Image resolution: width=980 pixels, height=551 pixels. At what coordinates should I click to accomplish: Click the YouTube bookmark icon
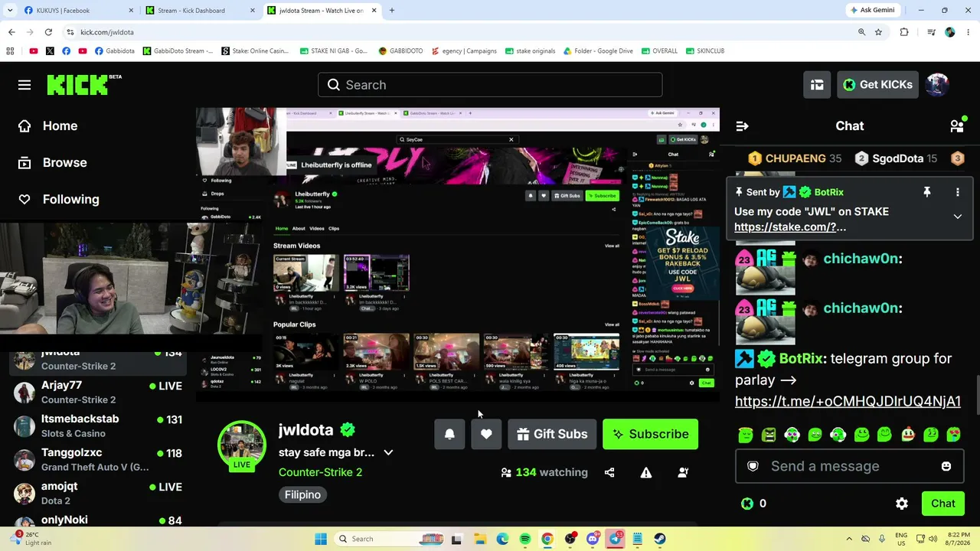(x=33, y=51)
